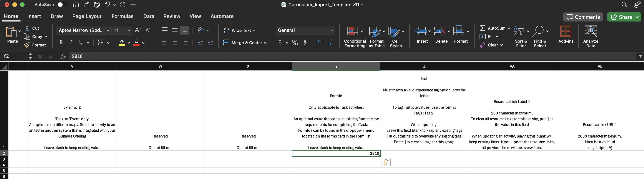Undo the last action
The height and width of the screenshot is (179, 644).
107,4
